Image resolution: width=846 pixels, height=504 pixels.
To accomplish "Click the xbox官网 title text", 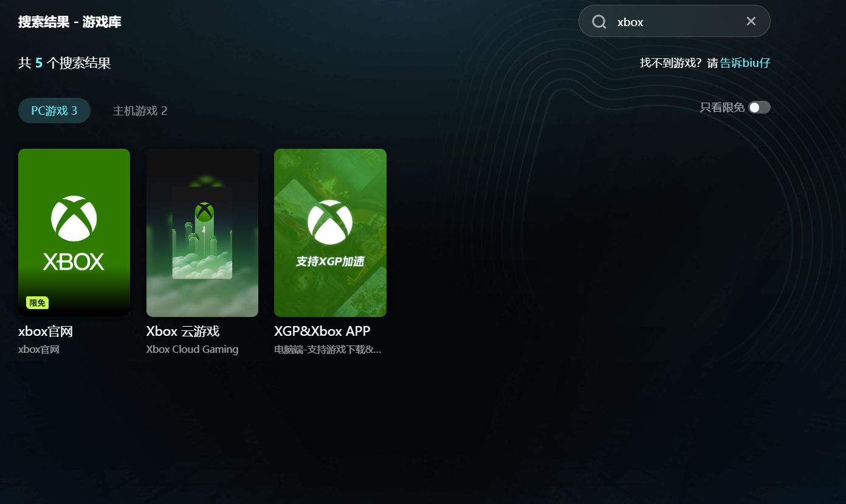I will (46, 332).
